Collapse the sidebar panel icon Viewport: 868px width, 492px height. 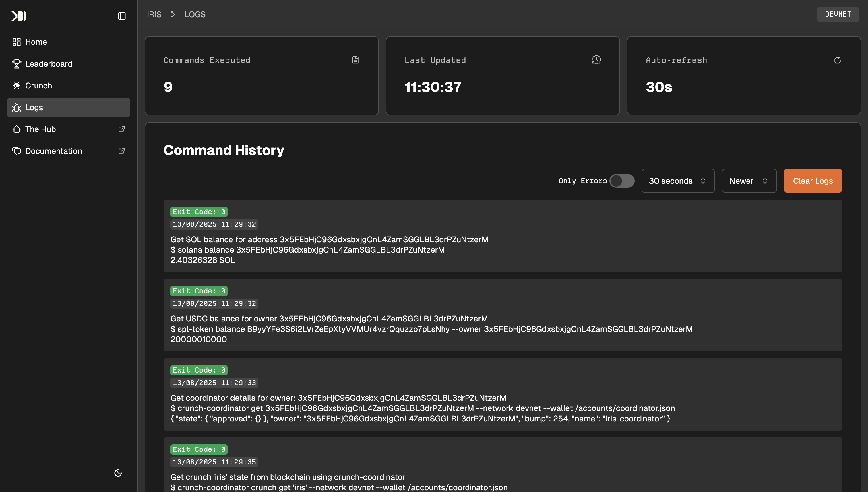tap(122, 16)
